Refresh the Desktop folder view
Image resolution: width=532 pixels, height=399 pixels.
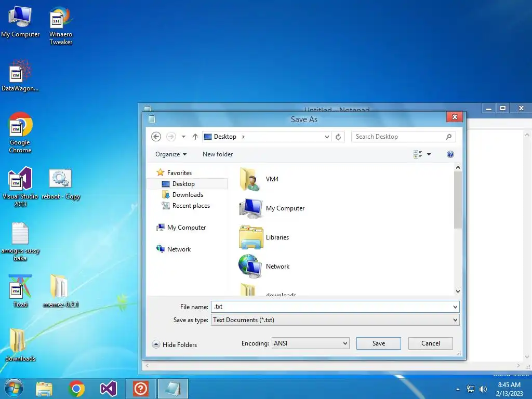tap(338, 137)
